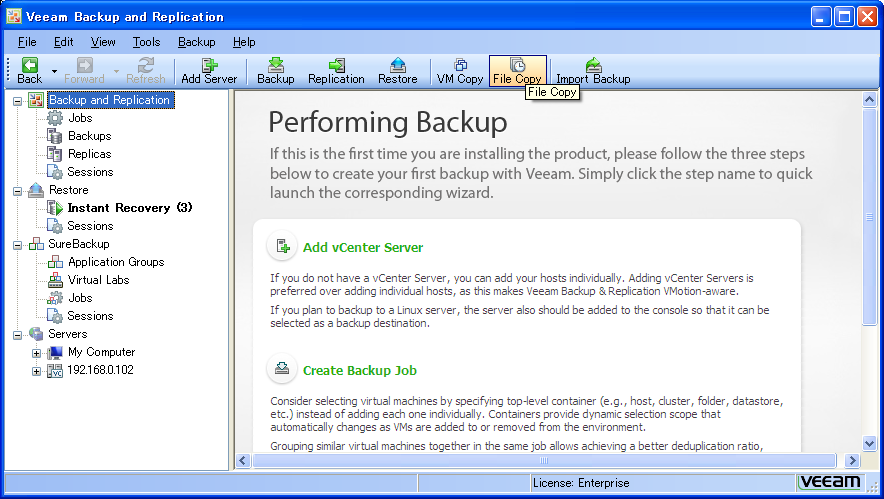Click the Add Server toolbar icon
This screenshot has width=884, height=499.
pos(209,65)
